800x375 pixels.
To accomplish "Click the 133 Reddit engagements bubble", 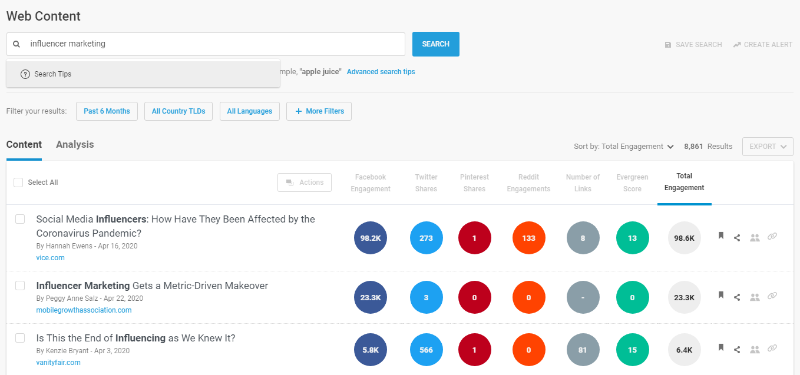I will (x=529, y=238).
